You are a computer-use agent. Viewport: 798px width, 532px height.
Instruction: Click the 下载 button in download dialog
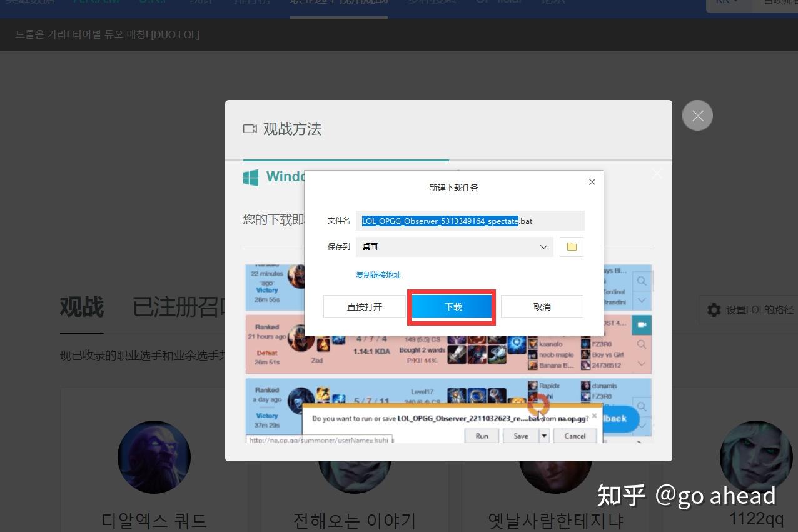(x=452, y=307)
